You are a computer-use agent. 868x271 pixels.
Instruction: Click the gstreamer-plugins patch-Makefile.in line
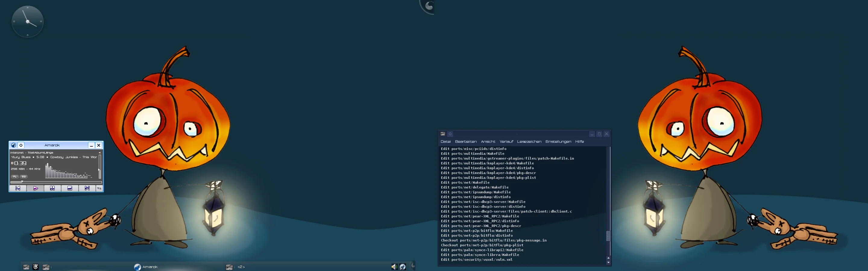(x=507, y=158)
